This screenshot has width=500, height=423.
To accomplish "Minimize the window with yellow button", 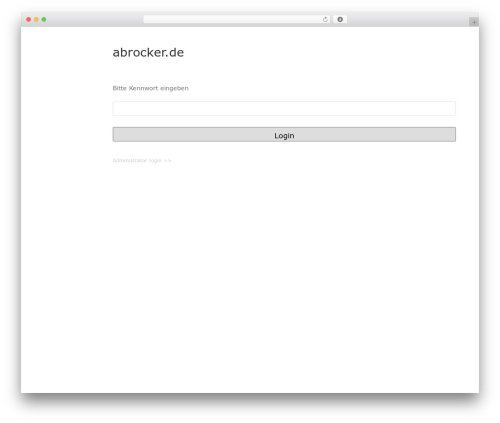I will click(36, 19).
